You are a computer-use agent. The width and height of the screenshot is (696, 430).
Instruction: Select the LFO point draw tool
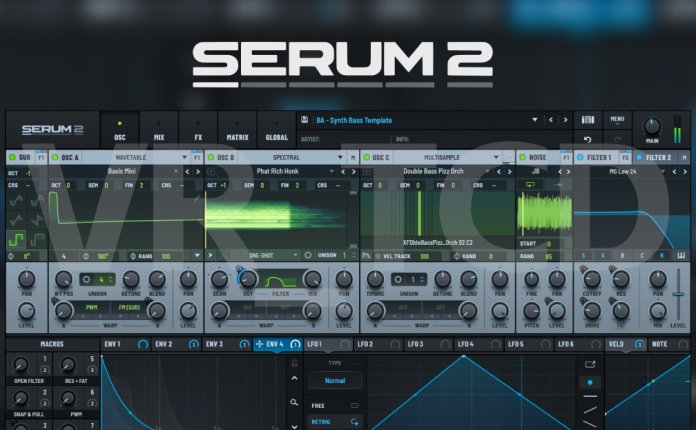[x=590, y=382]
